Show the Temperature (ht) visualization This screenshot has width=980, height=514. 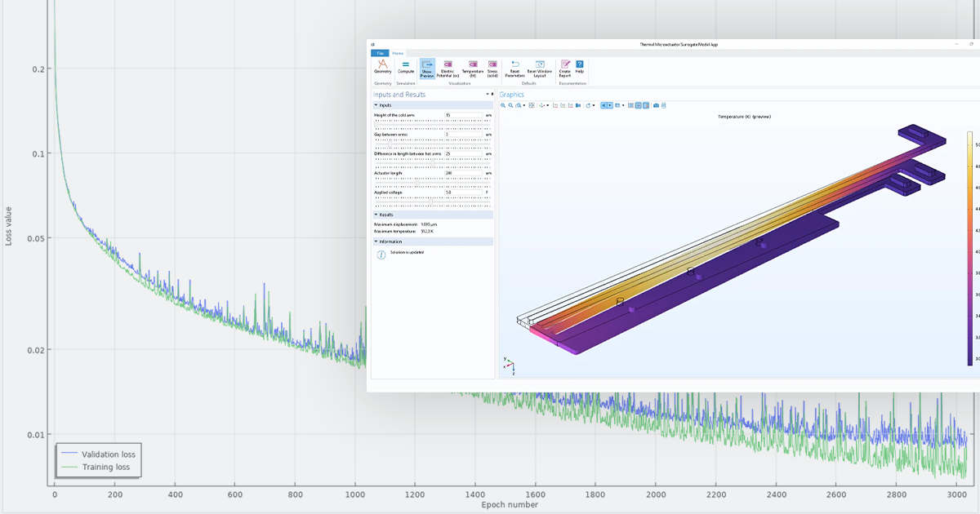472,69
